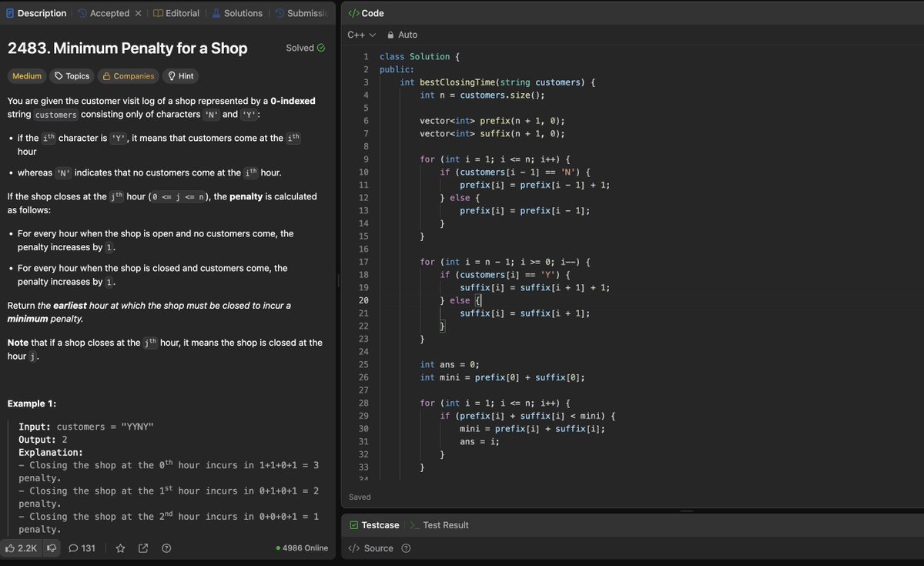This screenshot has height=566, width=924.
Task: Open the 131 comments section
Action: point(82,548)
